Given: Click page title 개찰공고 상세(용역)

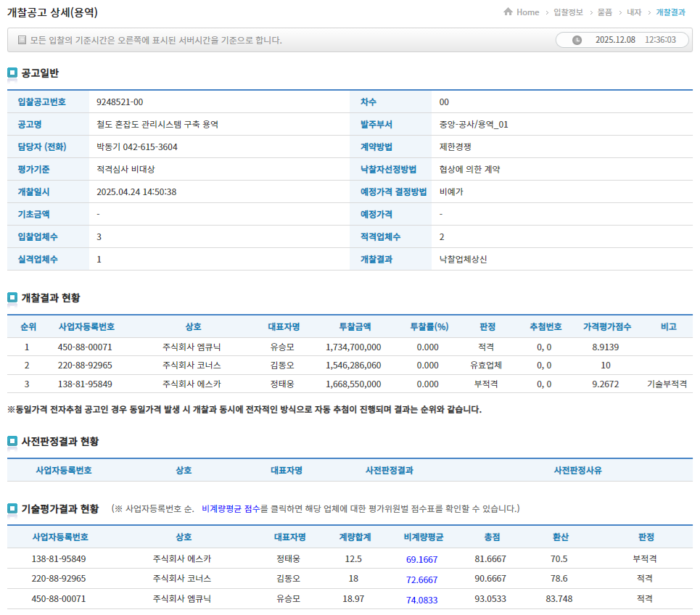Looking at the screenshot, I should (x=52, y=12).
